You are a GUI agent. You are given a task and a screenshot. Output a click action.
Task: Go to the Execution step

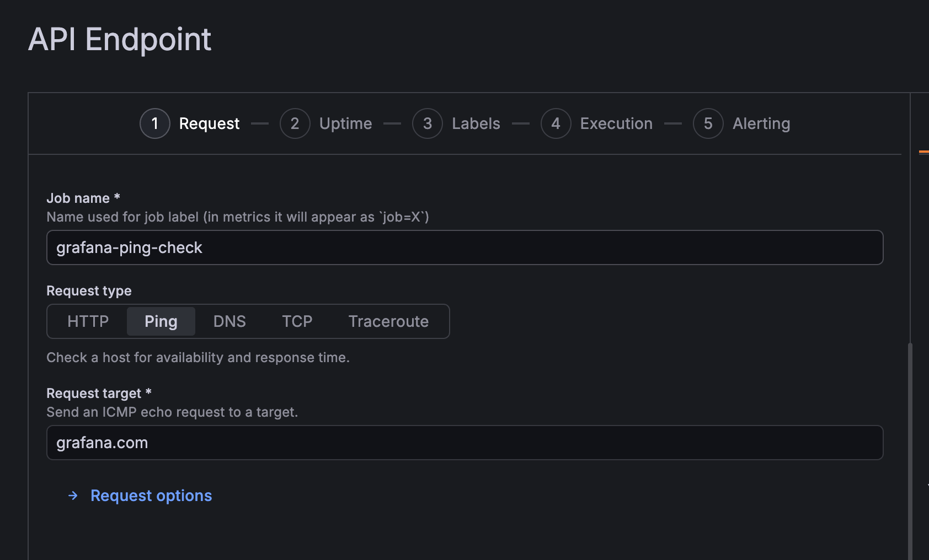616,123
